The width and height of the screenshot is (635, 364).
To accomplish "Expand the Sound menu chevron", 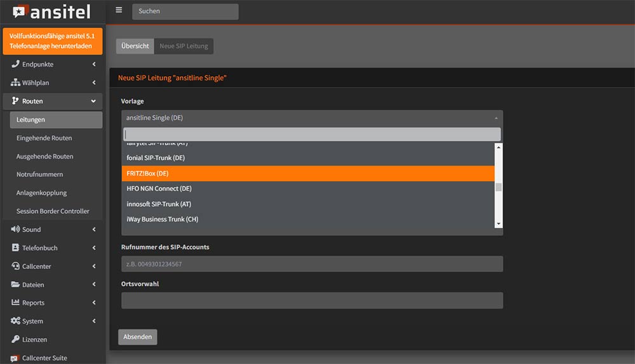I will click(x=94, y=230).
